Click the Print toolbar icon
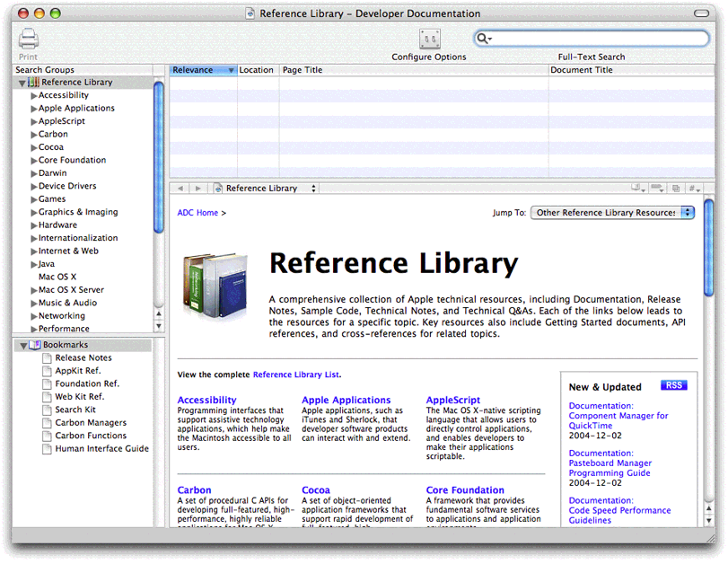 (x=29, y=40)
